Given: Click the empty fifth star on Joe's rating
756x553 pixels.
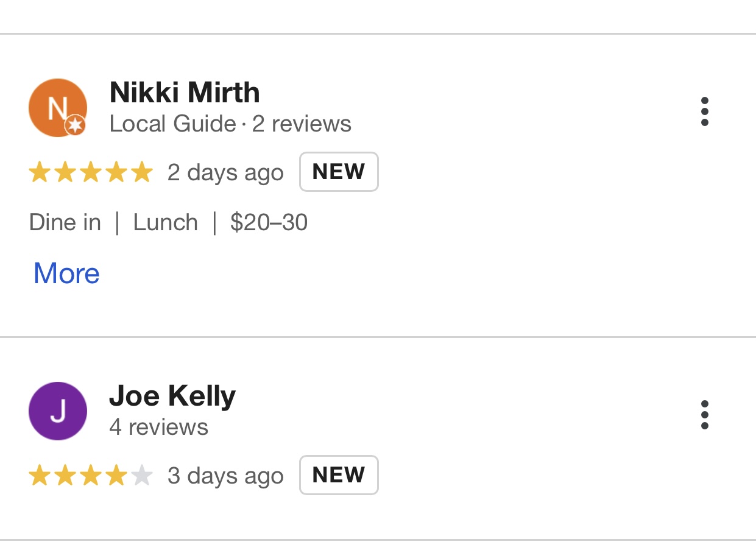Looking at the screenshot, I should click(141, 476).
